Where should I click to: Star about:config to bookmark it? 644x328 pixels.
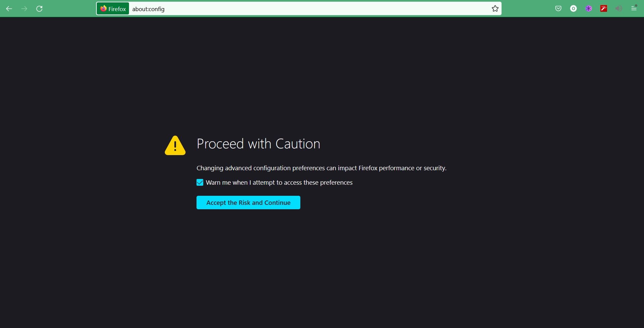[495, 9]
